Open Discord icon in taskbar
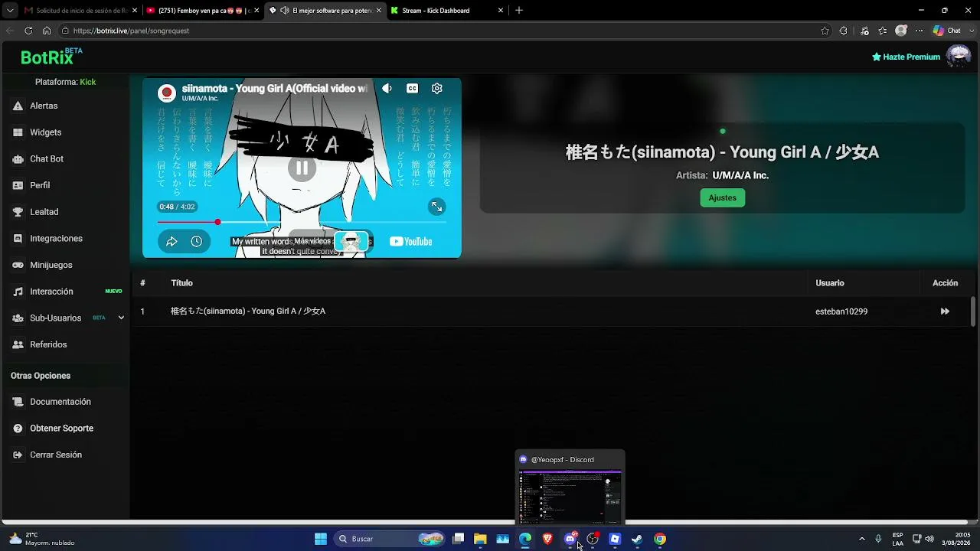The width and height of the screenshot is (980, 551). (570, 539)
